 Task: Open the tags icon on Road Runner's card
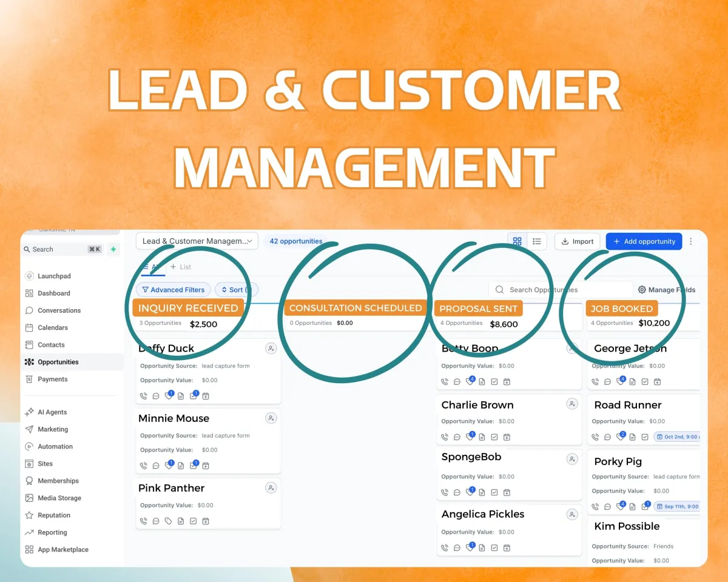click(x=620, y=436)
